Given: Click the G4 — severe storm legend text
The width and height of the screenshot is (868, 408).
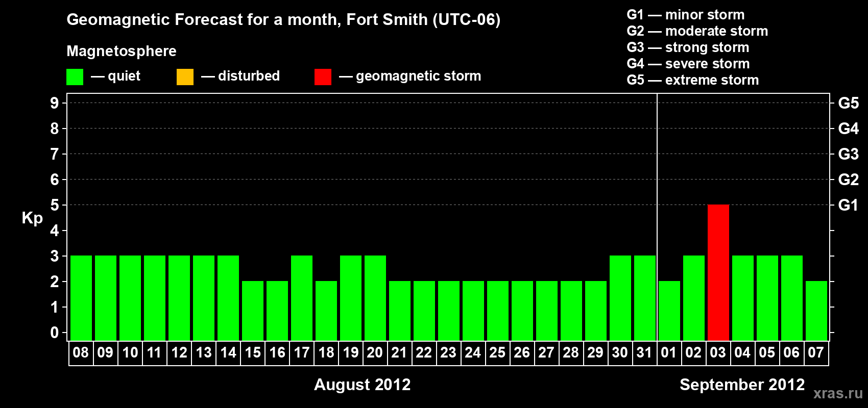Looking at the screenshot, I should [688, 64].
